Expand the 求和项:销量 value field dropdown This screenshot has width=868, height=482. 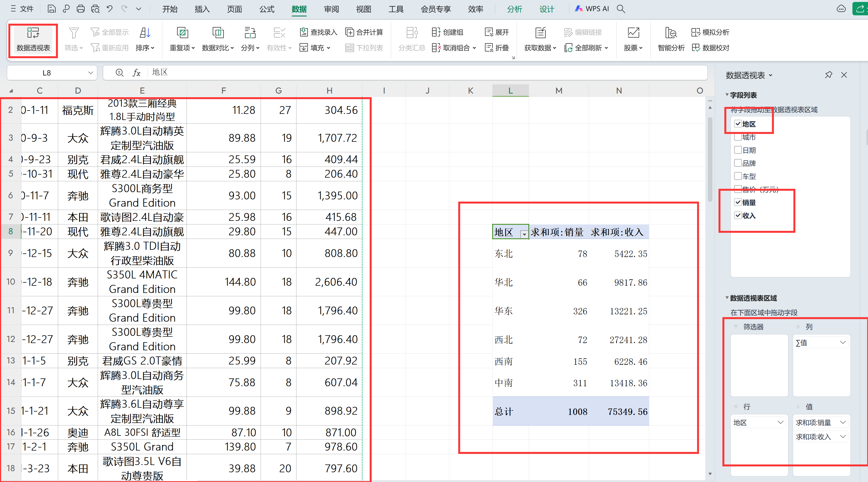[842, 422]
